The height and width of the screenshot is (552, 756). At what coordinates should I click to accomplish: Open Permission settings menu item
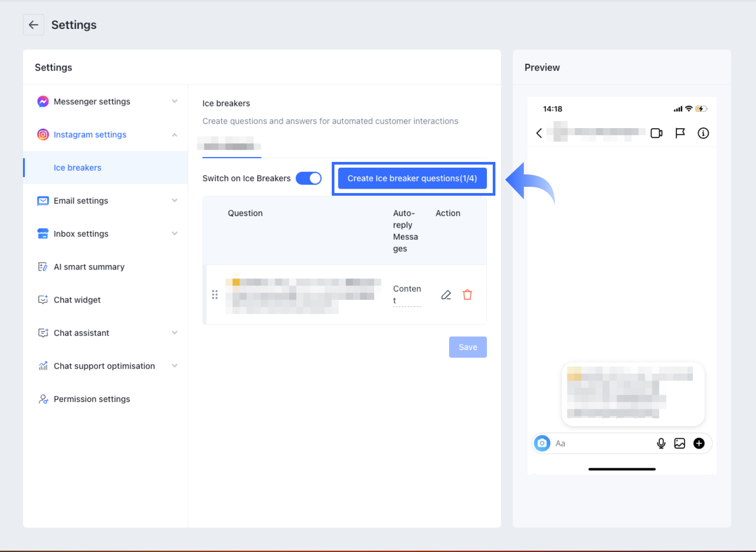pyautogui.click(x=105, y=399)
